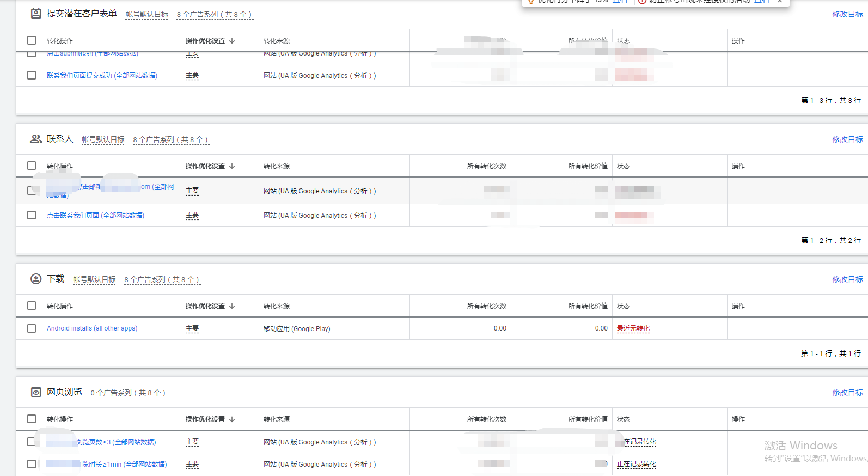Check the 浏览时长≥1min row checkbox
The height and width of the screenshot is (476, 868).
pyautogui.click(x=32, y=464)
